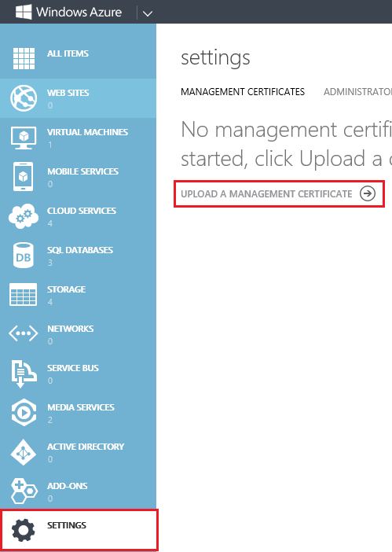
Task: Click the arrow circle next to Upload certificate
Action: point(368,193)
